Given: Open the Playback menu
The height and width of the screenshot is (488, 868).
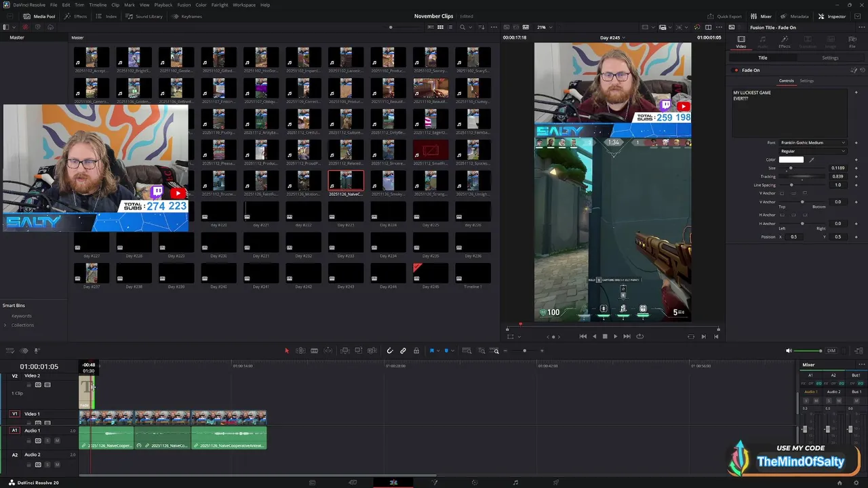Looking at the screenshot, I should click(x=163, y=5).
